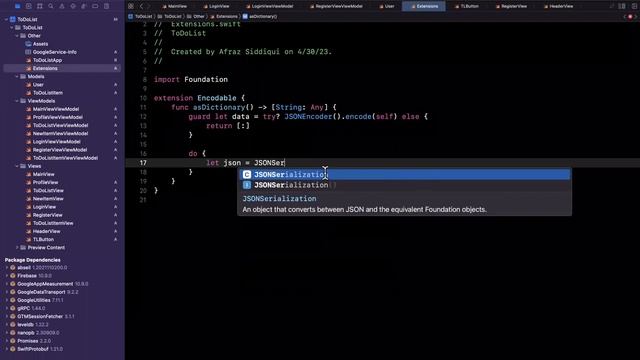Click the ToDoList project icon in jump bar

[131, 17]
